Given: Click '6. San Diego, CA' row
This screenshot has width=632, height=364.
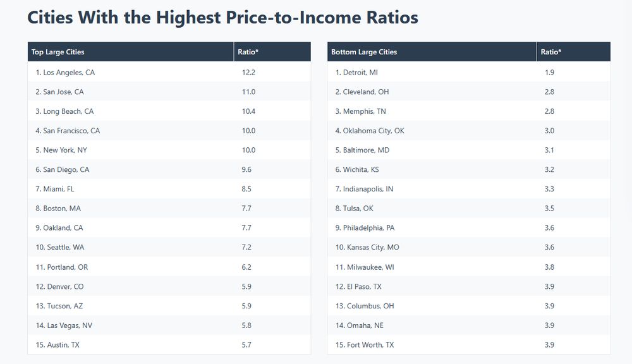Looking at the screenshot, I should point(169,169).
